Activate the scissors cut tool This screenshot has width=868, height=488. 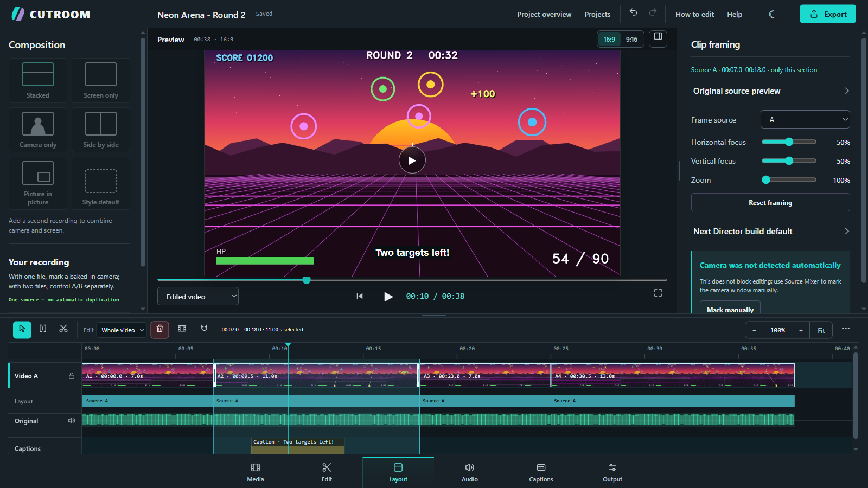coord(63,329)
